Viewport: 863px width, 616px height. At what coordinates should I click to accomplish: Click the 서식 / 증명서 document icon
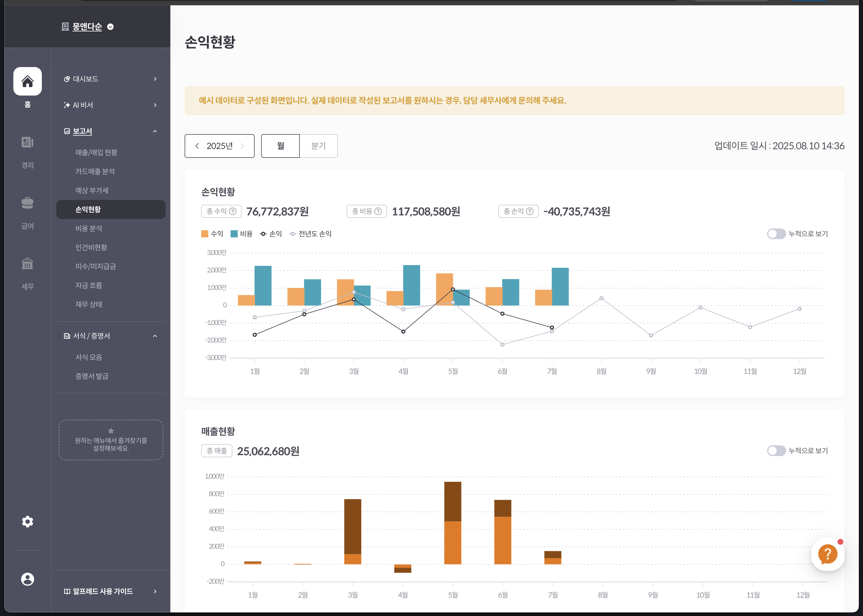(67, 336)
